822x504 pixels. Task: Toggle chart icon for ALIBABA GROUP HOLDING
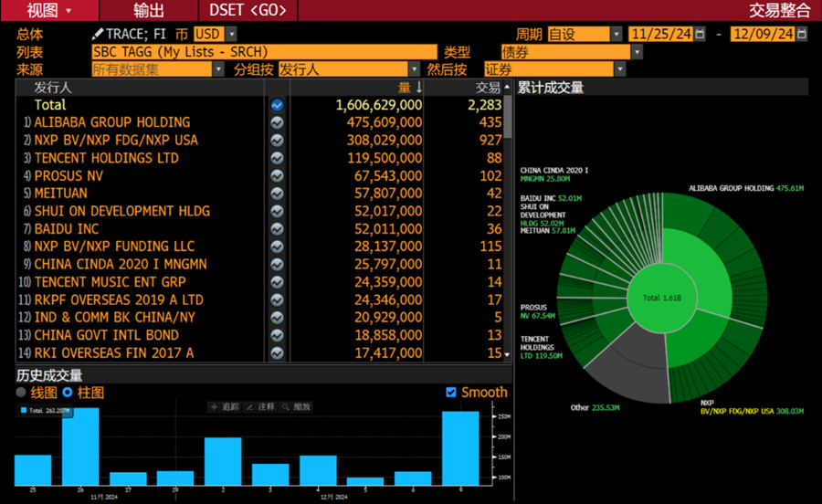(x=277, y=122)
